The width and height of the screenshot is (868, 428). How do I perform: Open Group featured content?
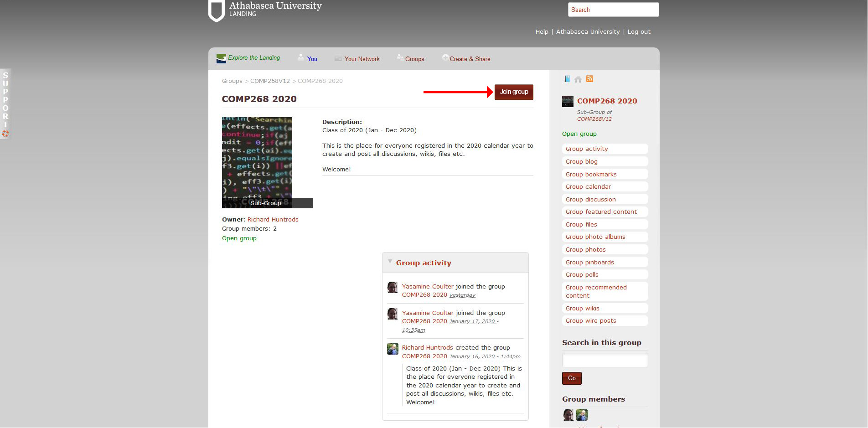pyautogui.click(x=605, y=212)
